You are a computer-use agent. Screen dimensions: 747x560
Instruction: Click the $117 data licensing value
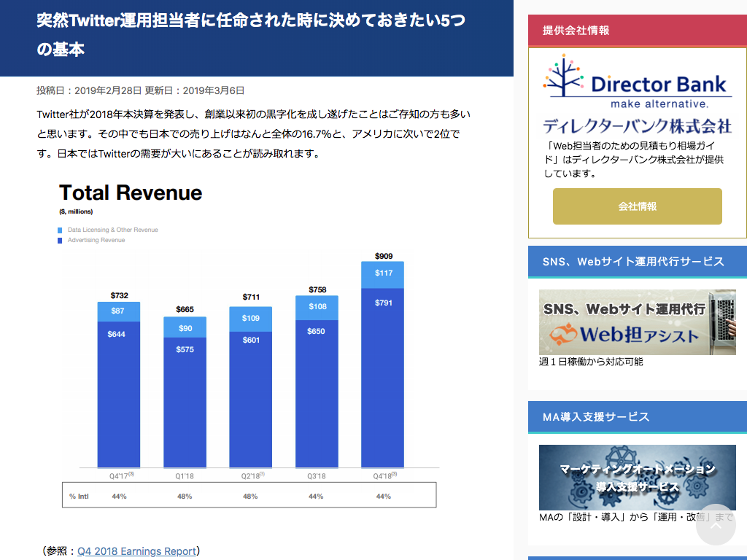384,273
